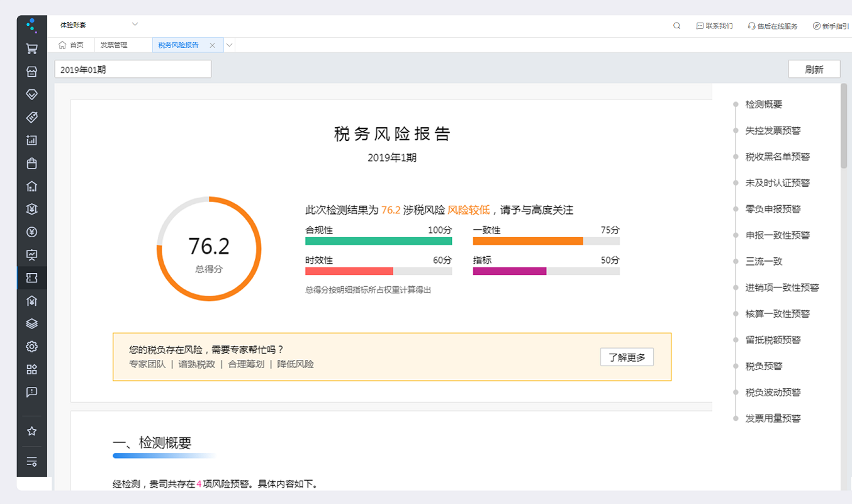
Task: Click the vertical scrollbar on the right
Action: [843, 126]
